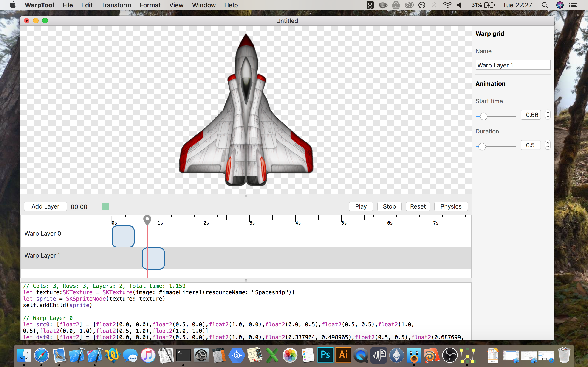Select the Warp Layer 0 keyframe block
The height and width of the screenshot is (367, 588).
point(123,236)
